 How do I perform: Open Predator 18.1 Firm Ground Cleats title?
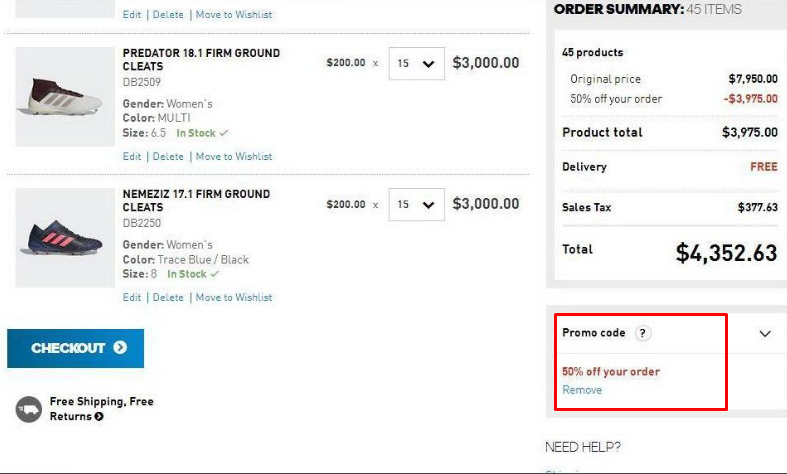(201, 59)
